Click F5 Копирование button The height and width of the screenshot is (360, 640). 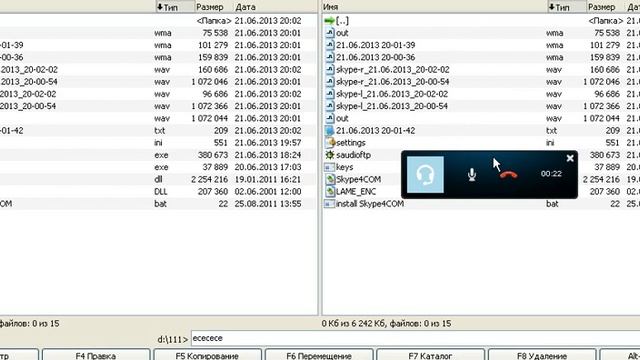pos(207,355)
